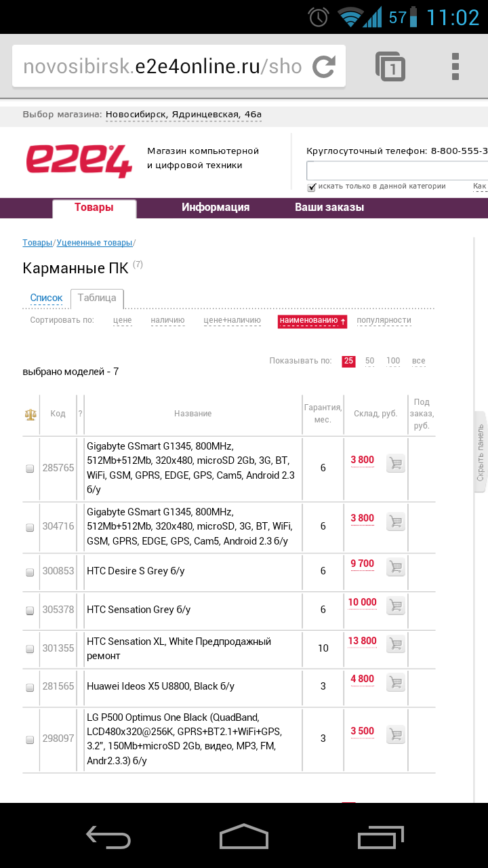Add HTC Desire S Grey to cart

tap(396, 567)
